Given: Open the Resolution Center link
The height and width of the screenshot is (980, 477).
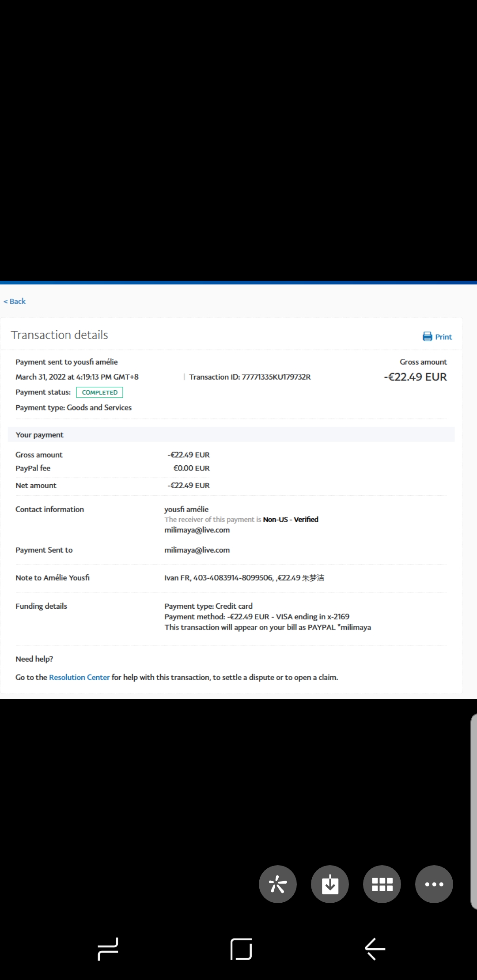Looking at the screenshot, I should pos(79,677).
